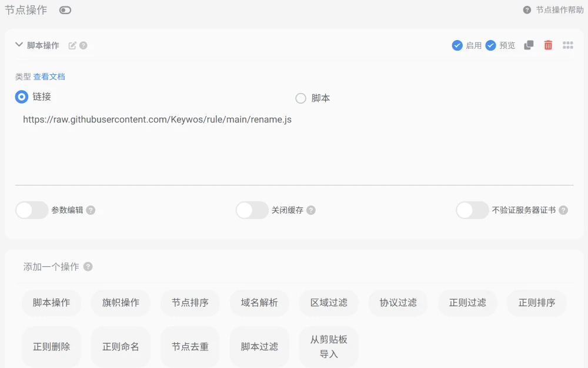Add a 正则删除 operation

coord(51,347)
